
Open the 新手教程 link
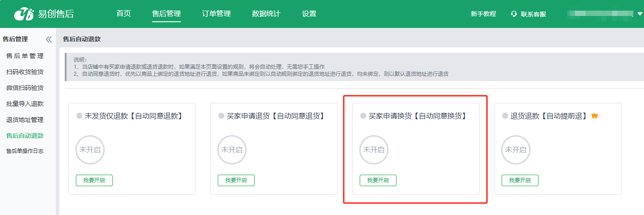(483, 14)
